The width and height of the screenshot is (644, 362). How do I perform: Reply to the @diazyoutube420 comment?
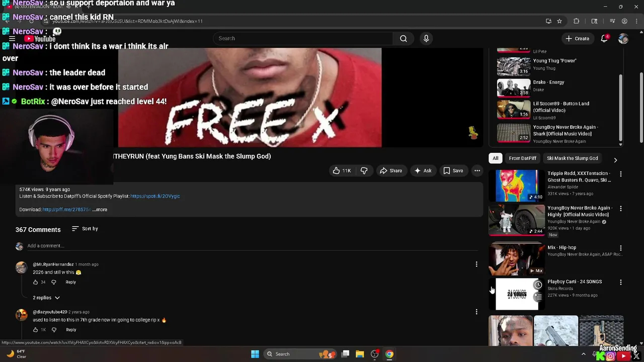coord(71,330)
